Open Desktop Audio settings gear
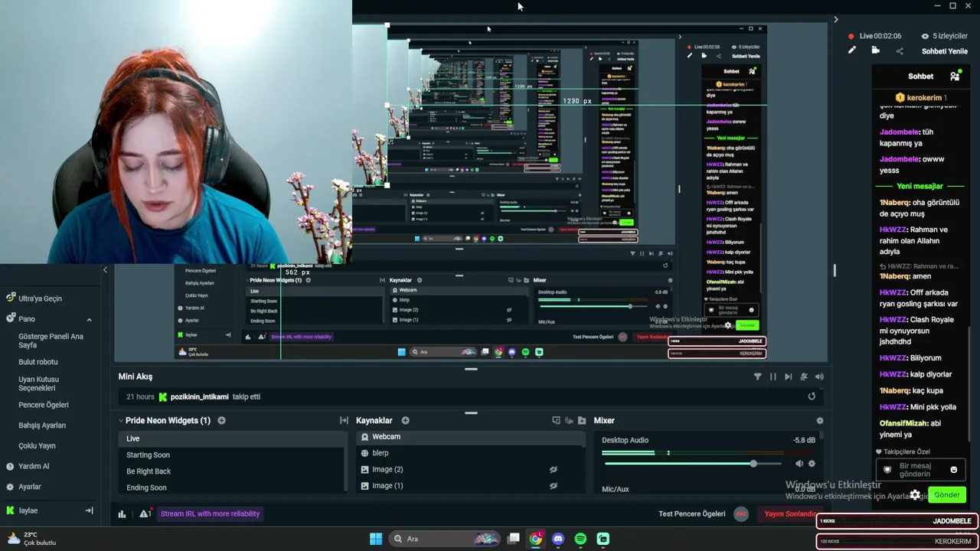 pyautogui.click(x=812, y=464)
